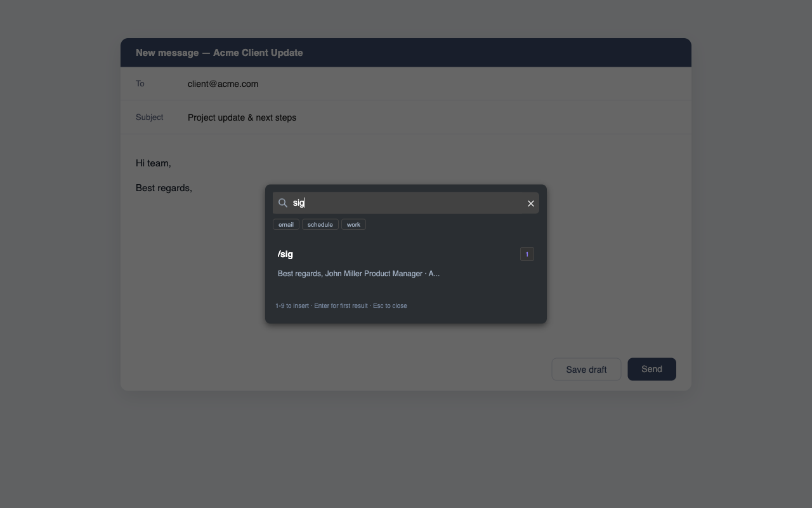Click the 'Subject' field label
812x508 pixels.
150,117
